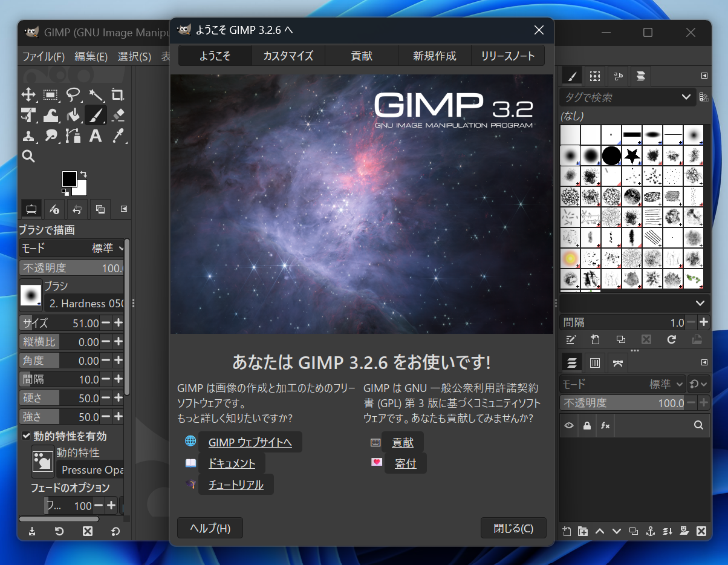Click the 硬さ hardness slider

tap(60, 398)
